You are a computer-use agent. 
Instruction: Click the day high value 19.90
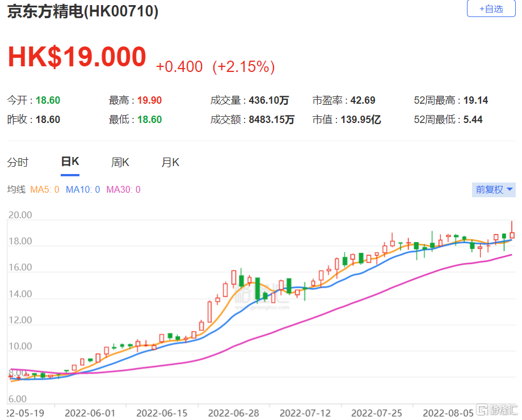tap(149, 100)
